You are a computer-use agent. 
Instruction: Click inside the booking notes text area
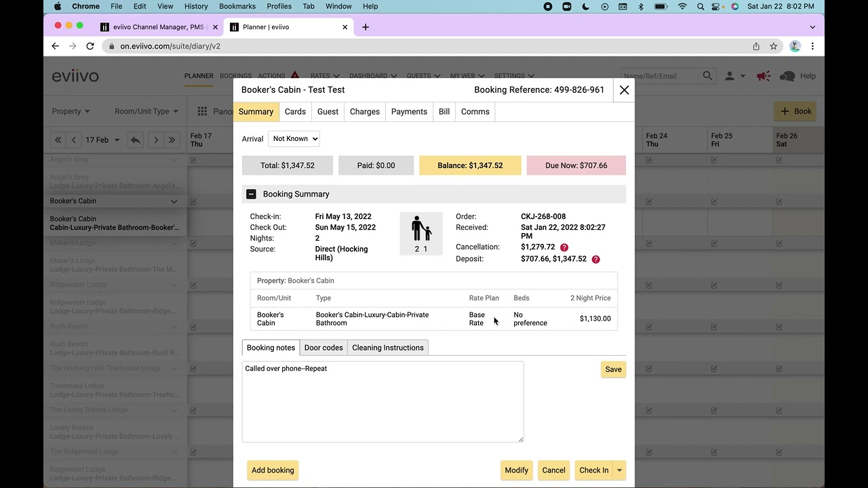pos(382,402)
